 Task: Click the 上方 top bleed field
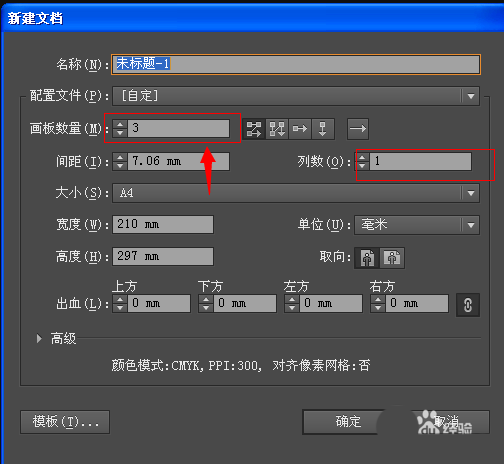tap(159, 303)
